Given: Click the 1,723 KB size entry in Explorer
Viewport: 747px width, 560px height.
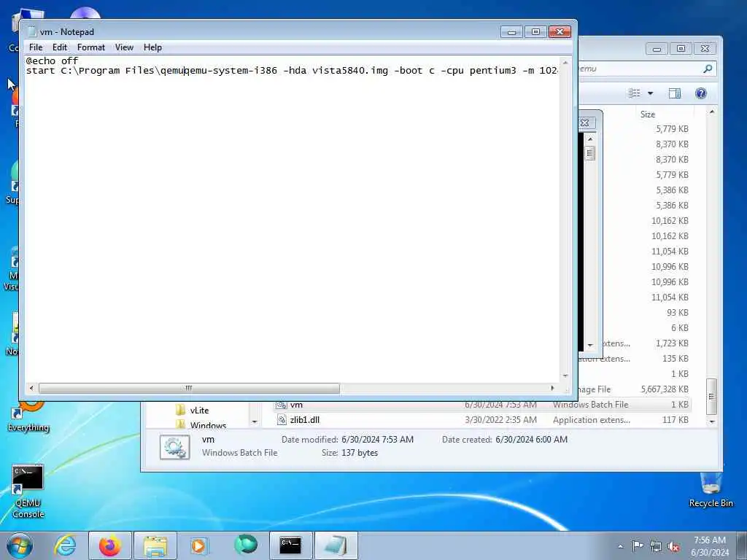Looking at the screenshot, I should [672, 343].
